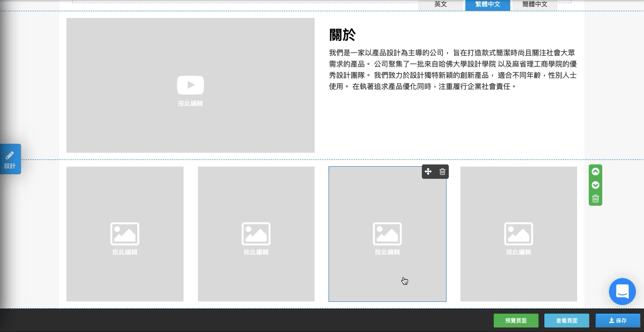Open the chat support bubble

[x=622, y=292]
